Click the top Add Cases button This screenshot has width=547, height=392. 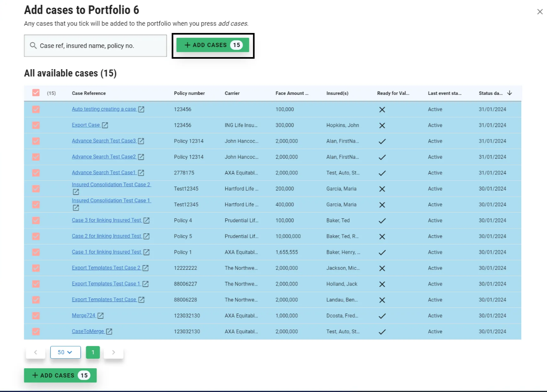point(212,45)
